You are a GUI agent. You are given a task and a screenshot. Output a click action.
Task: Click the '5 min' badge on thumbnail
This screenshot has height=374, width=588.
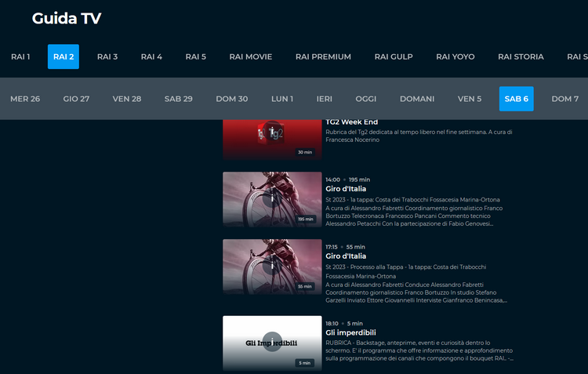point(304,363)
